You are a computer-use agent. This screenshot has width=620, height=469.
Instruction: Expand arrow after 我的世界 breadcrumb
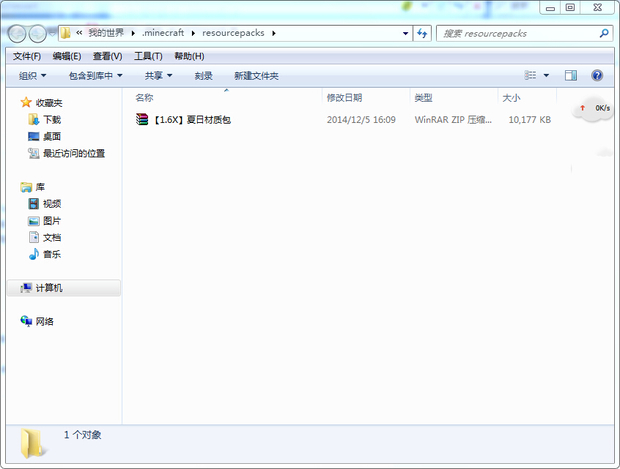point(133,33)
